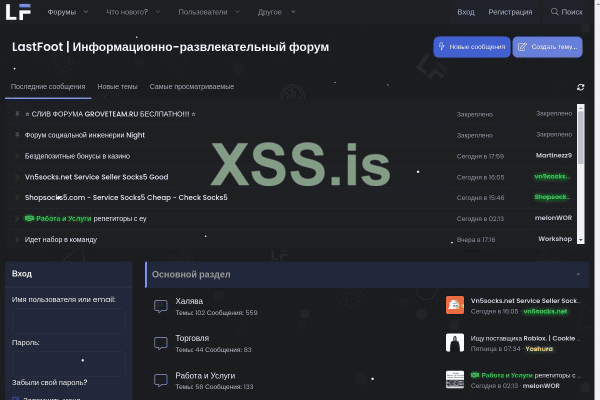Expand the Форумы menu dropdown

(x=86, y=12)
